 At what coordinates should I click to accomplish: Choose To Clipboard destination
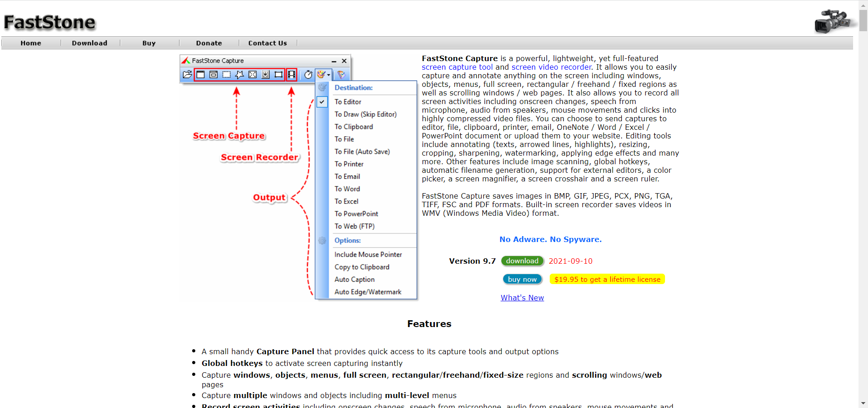click(x=354, y=127)
